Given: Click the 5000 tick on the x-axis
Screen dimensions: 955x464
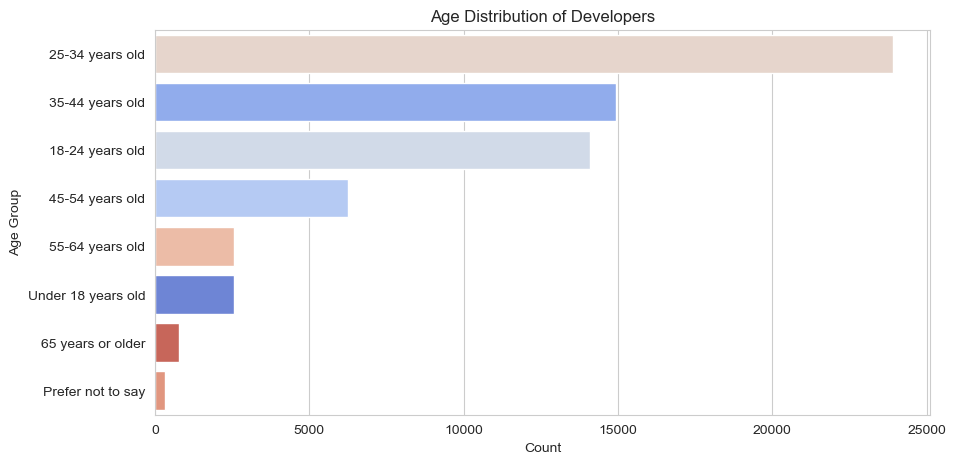Looking at the screenshot, I should point(309,429).
